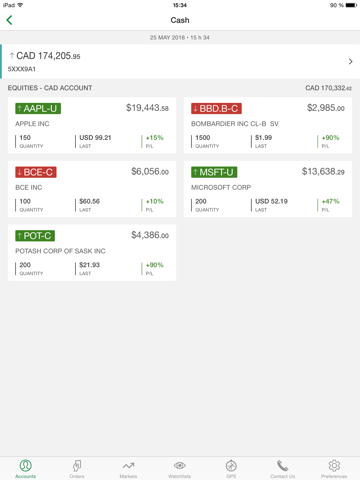Open the CAD 174,205.95 balance row

(180, 61)
